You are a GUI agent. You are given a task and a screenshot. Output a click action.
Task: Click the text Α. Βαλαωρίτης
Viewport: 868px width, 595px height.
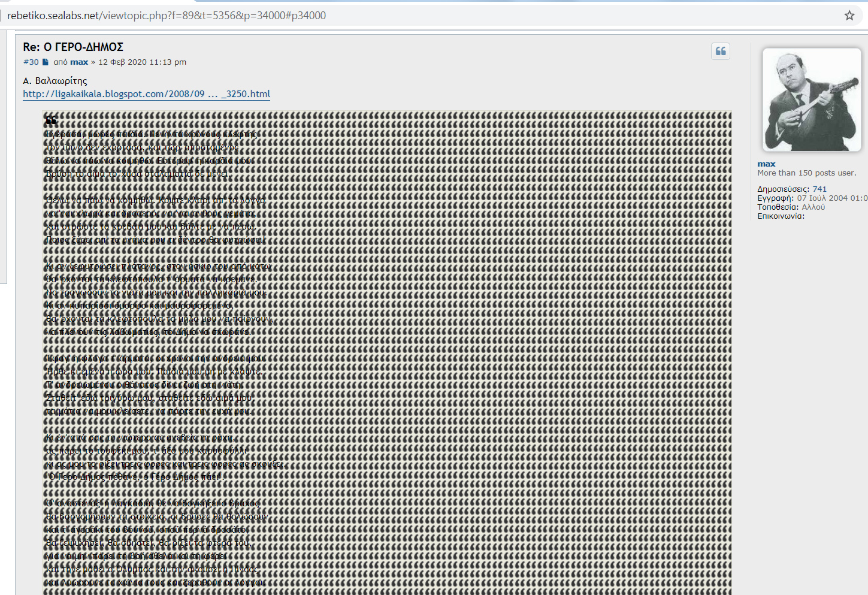coord(55,81)
